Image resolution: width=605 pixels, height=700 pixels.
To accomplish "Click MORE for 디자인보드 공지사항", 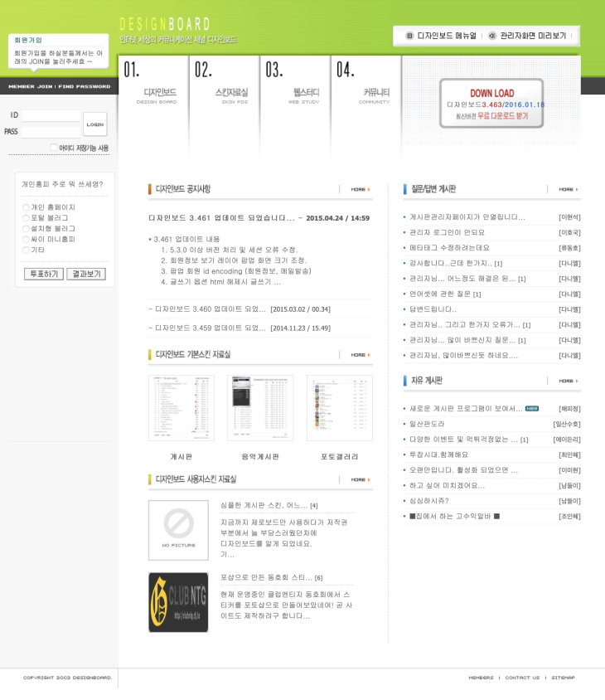I will (361, 190).
